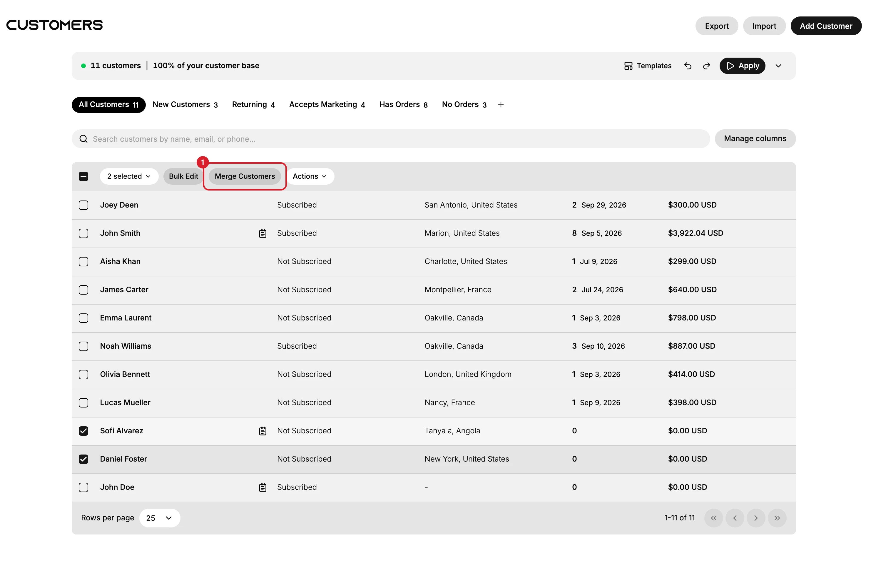The height and width of the screenshot is (588, 876).
Task: Open note icon on Sofi Alvarez row
Action: pos(263,431)
